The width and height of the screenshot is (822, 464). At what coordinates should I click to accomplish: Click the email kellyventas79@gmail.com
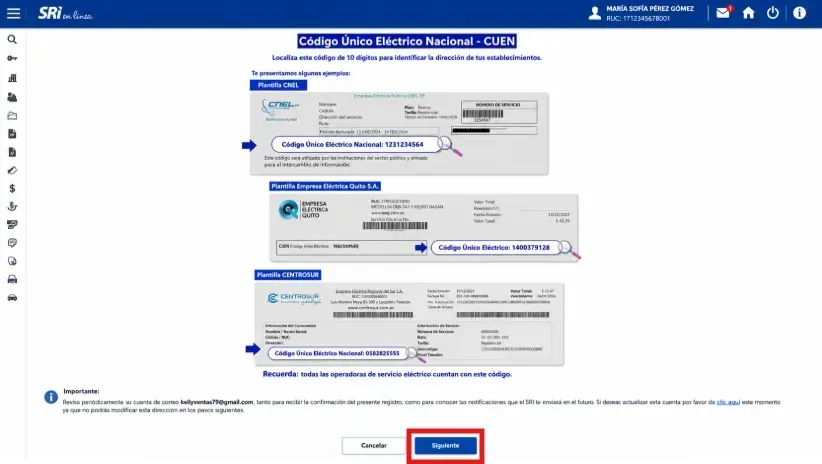217,402
